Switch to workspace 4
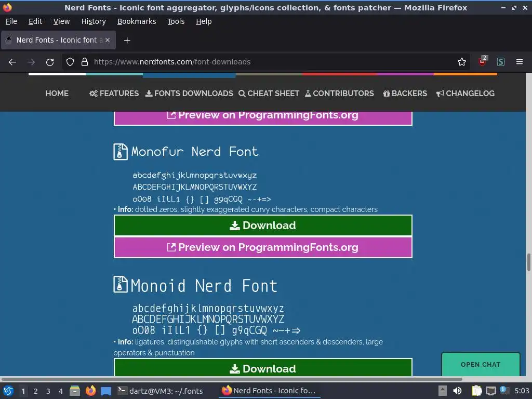This screenshot has width=532, height=399. tap(61, 391)
